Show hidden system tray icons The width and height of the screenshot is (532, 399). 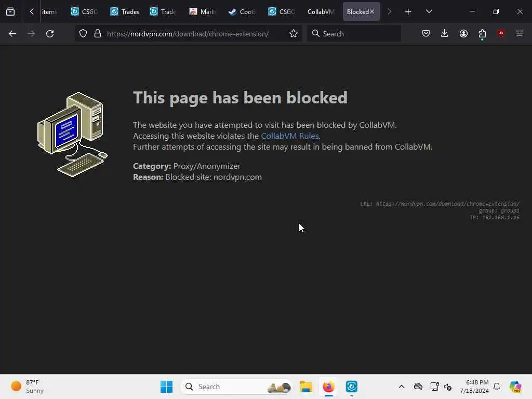(402, 387)
